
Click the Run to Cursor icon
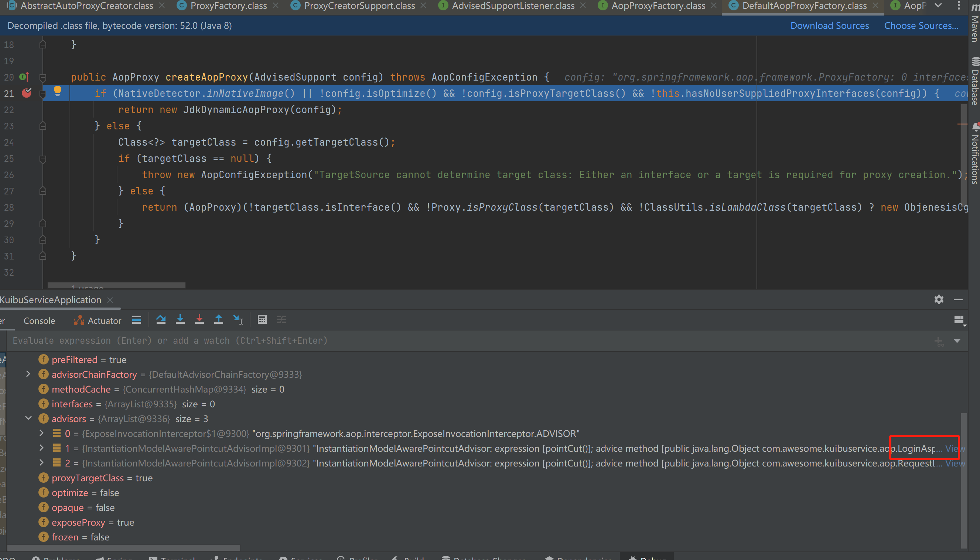click(x=238, y=320)
